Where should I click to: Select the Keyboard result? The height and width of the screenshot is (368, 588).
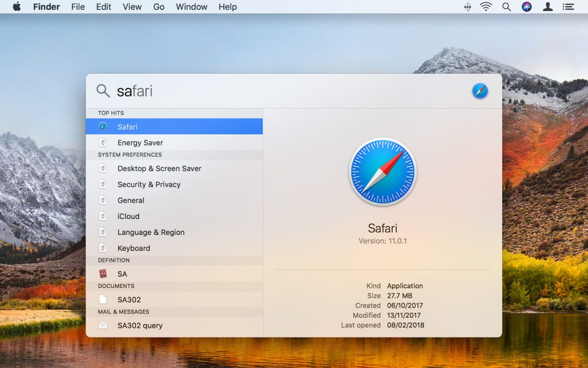[x=174, y=248]
